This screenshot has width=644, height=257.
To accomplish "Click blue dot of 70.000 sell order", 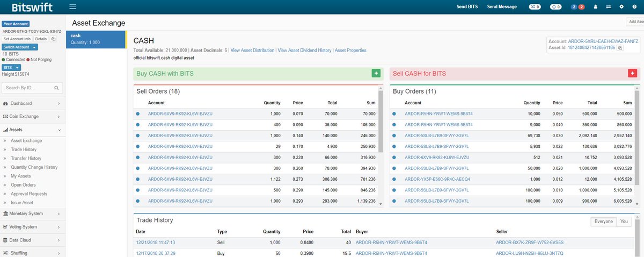I will 138,114.
